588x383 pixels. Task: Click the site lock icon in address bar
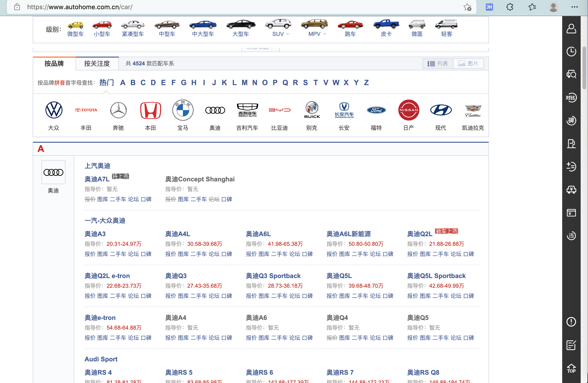[x=17, y=7]
